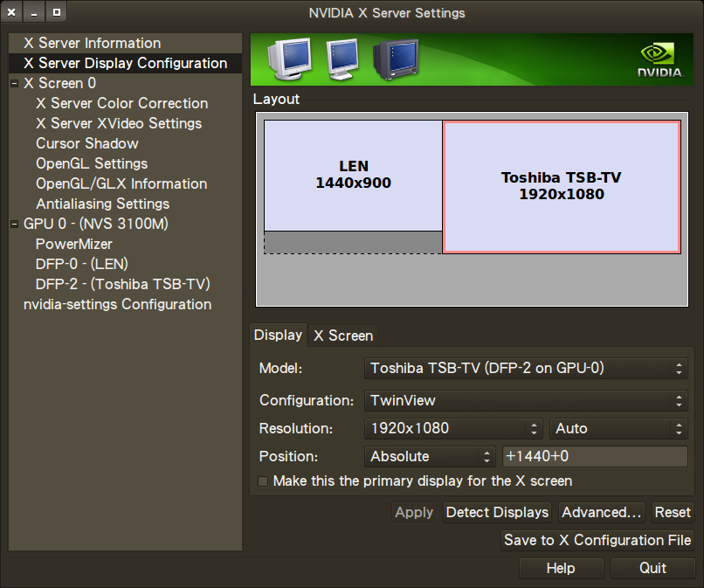
Task: Enable primary display checkbox for X screen
Action: click(x=263, y=481)
